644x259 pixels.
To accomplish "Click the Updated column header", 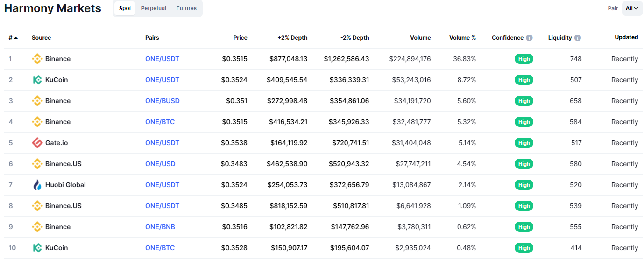I will click(626, 37).
